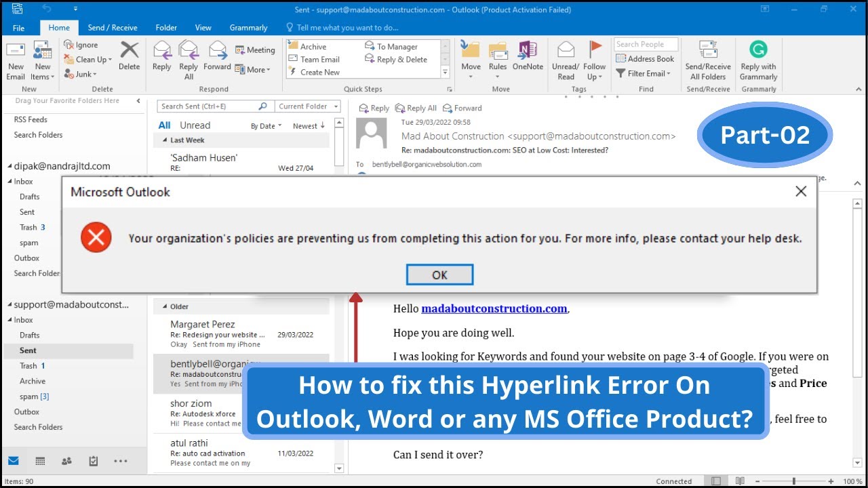This screenshot has height=488, width=868.
Task: Close the Microsoft Outlook error dialog
Action: tap(801, 191)
